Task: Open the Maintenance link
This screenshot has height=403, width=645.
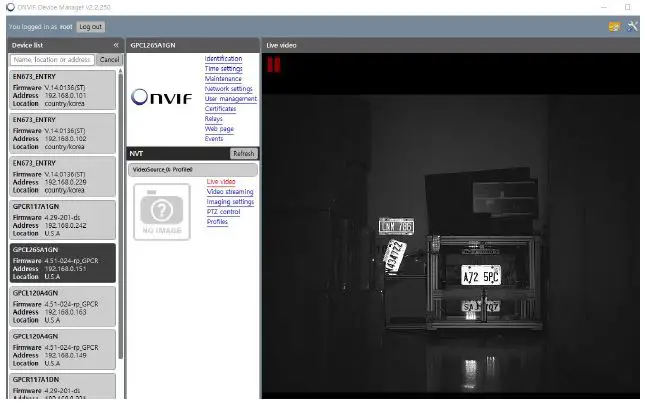Action: pyautogui.click(x=223, y=79)
